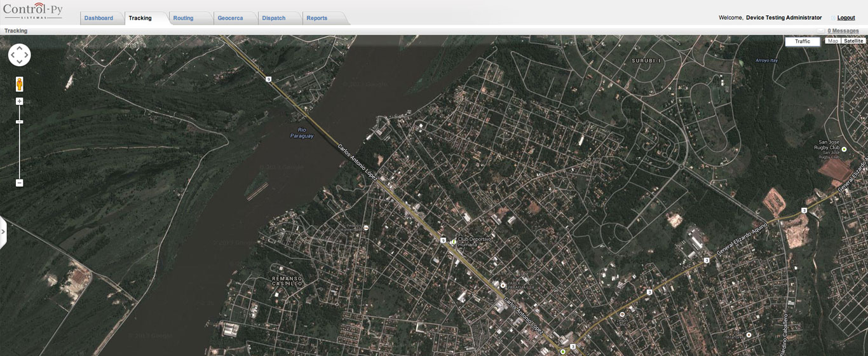868x356 pixels.
Task: Switch map view to Map mode
Action: click(832, 41)
